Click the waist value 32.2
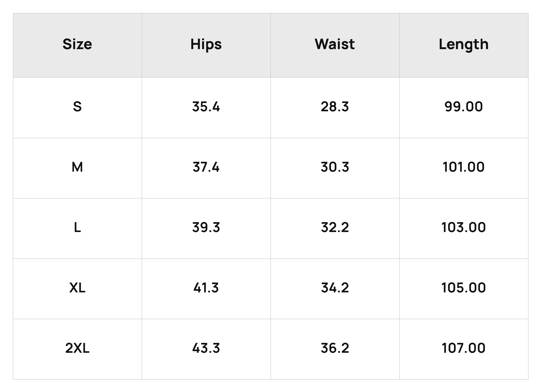The height and width of the screenshot is (392, 541). (x=335, y=227)
